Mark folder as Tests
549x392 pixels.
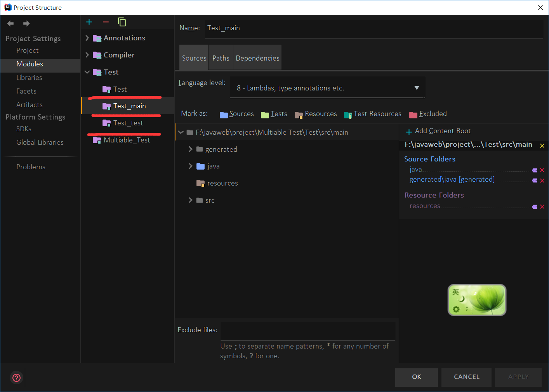[274, 114]
